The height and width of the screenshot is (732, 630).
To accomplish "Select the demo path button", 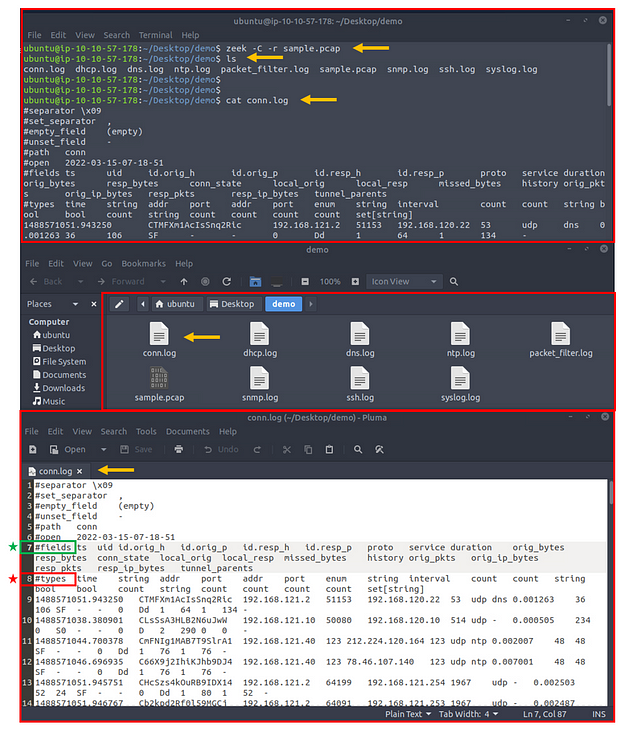I will coord(284,304).
